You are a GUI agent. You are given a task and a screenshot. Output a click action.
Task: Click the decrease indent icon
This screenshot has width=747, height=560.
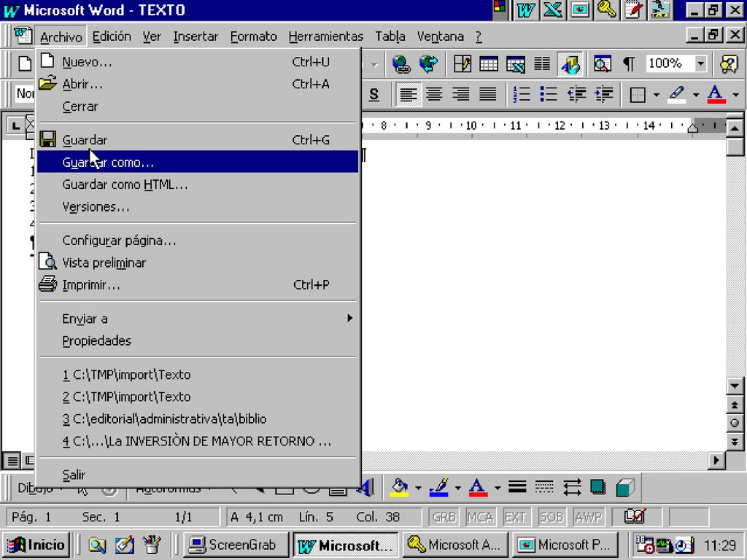coord(576,94)
